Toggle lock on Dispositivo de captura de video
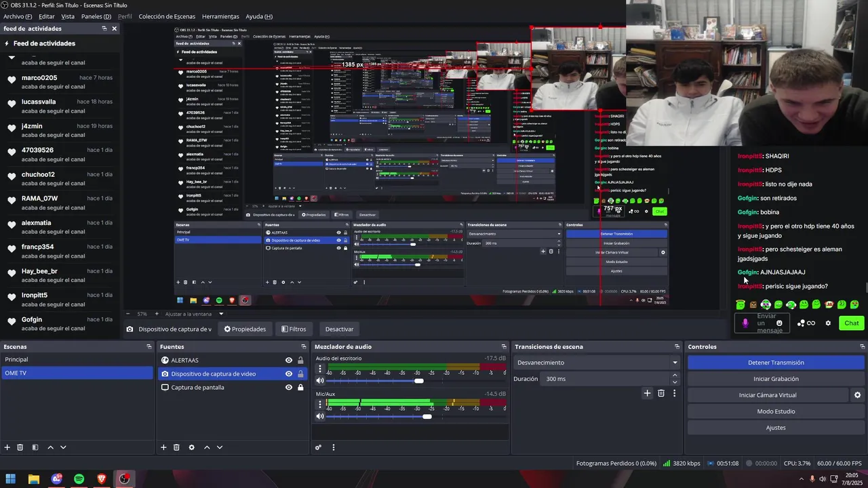The width and height of the screenshot is (868, 488). coord(300,374)
